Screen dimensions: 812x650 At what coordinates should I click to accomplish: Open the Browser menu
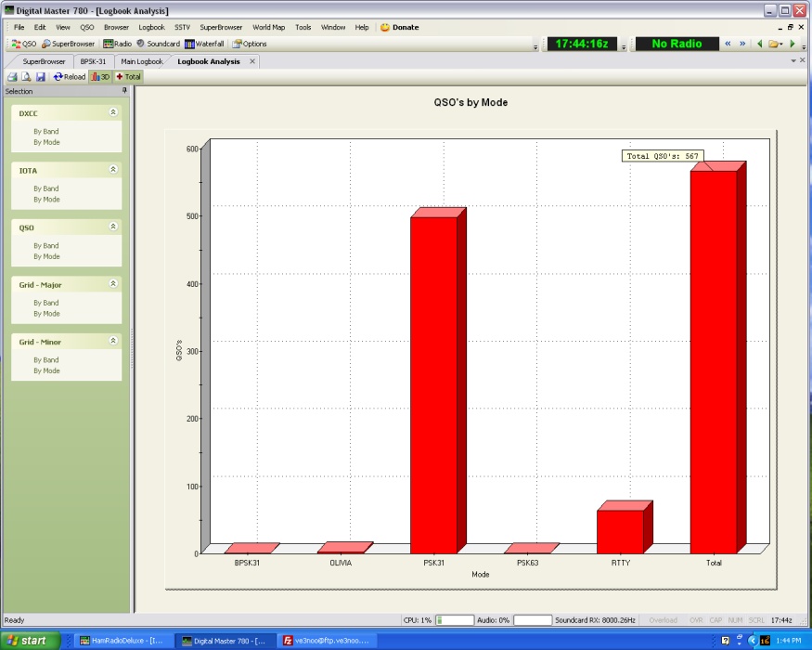click(116, 28)
